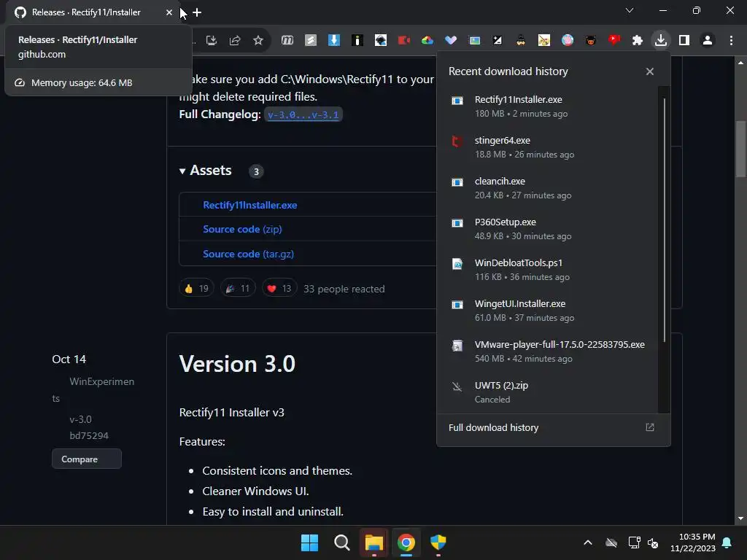Click the '33 people reacted' text
The width and height of the screenshot is (747, 560).
pyautogui.click(x=344, y=289)
